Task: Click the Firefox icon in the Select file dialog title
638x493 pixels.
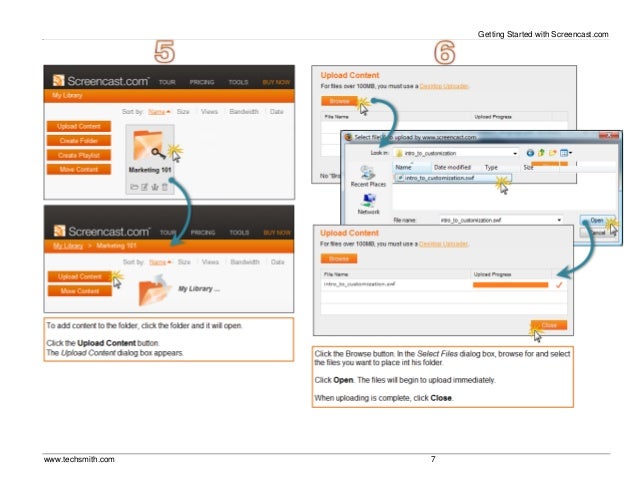Action: click(x=348, y=137)
